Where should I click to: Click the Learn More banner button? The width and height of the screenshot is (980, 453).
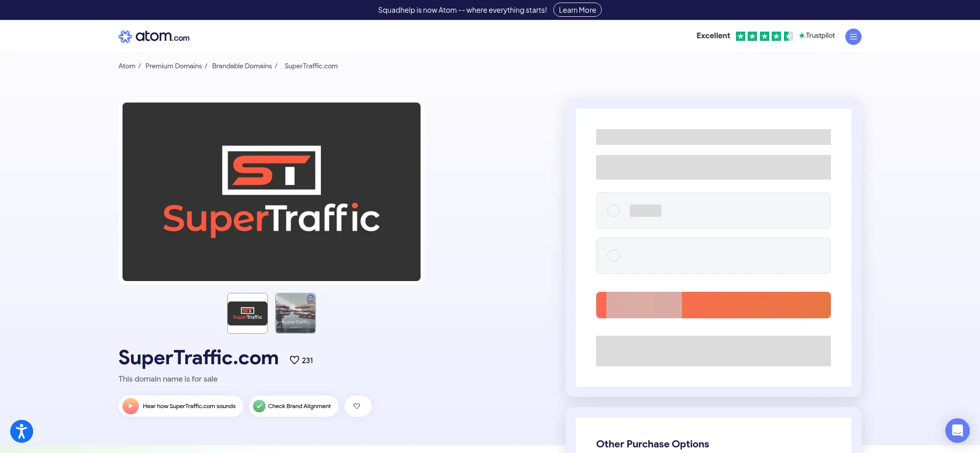tap(577, 10)
